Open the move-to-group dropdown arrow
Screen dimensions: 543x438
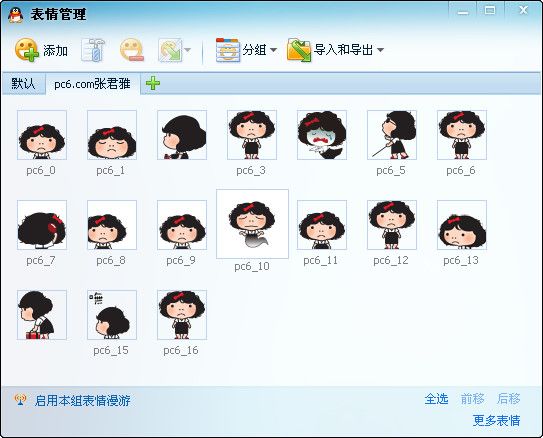[187, 50]
